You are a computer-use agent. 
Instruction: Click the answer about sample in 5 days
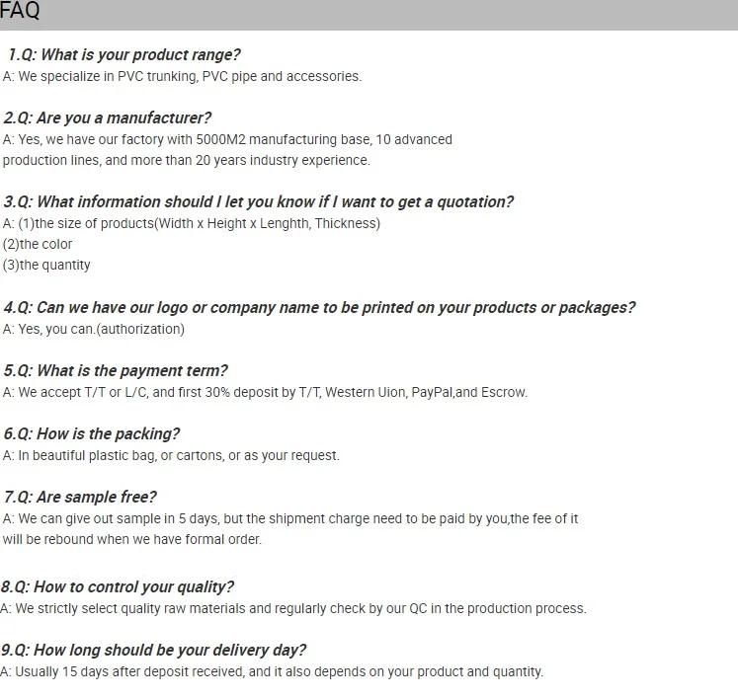click(290, 518)
